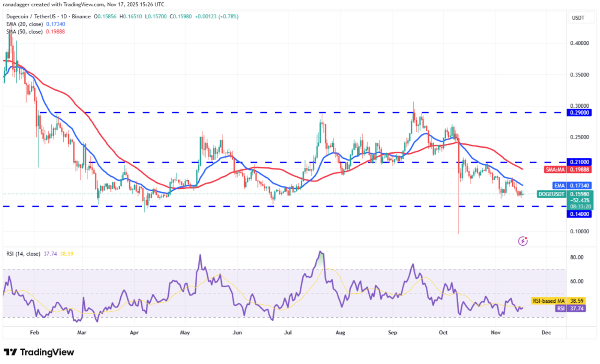The height and width of the screenshot is (364, 600).
Task: Click the Dec marker on time axis
Action: (547, 332)
